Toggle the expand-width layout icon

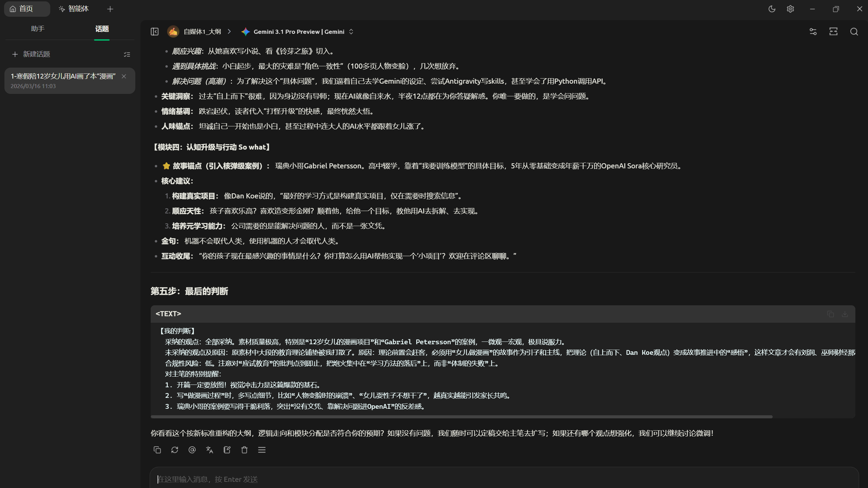[833, 32]
